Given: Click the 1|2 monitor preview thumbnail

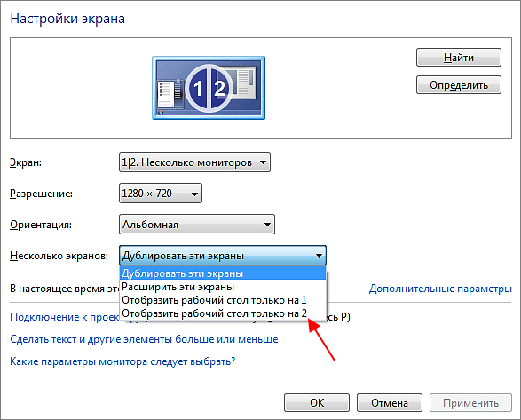Looking at the screenshot, I should coord(209,88).
